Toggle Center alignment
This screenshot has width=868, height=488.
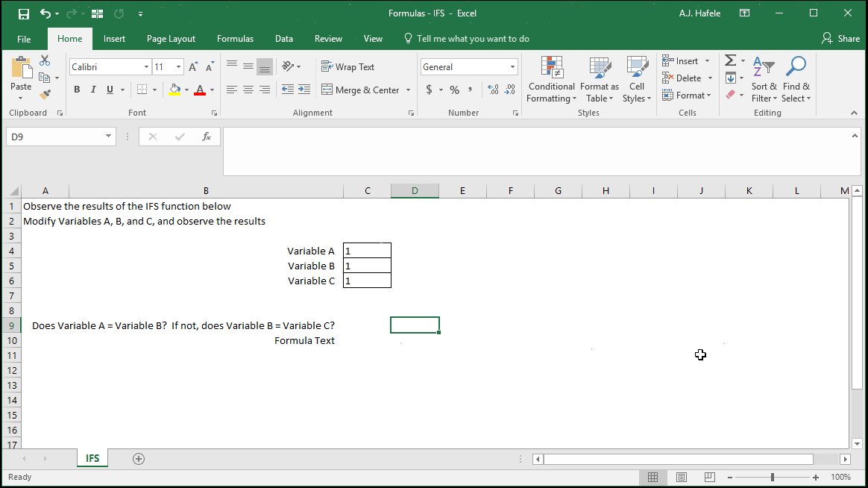coord(248,90)
